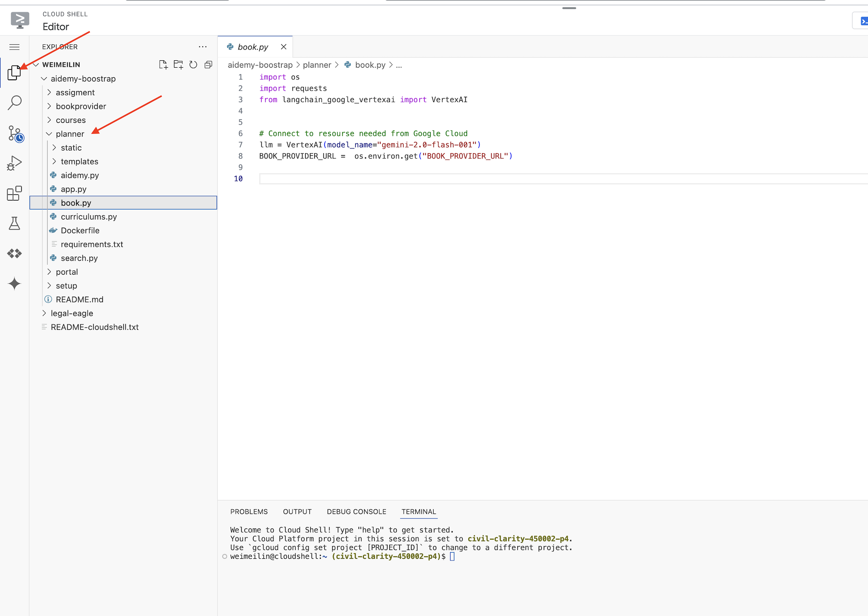Click the Search sidebar icon
This screenshot has width=868, height=616.
pyautogui.click(x=15, y=102)
